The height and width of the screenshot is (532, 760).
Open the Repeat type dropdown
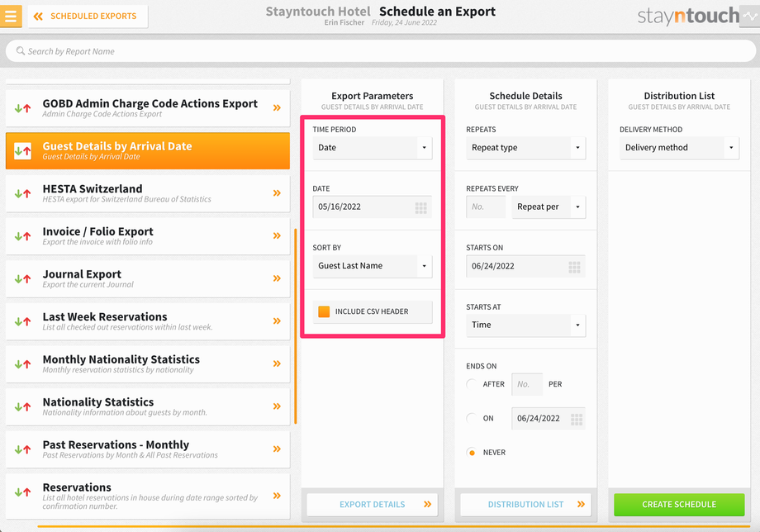point(526,148)
